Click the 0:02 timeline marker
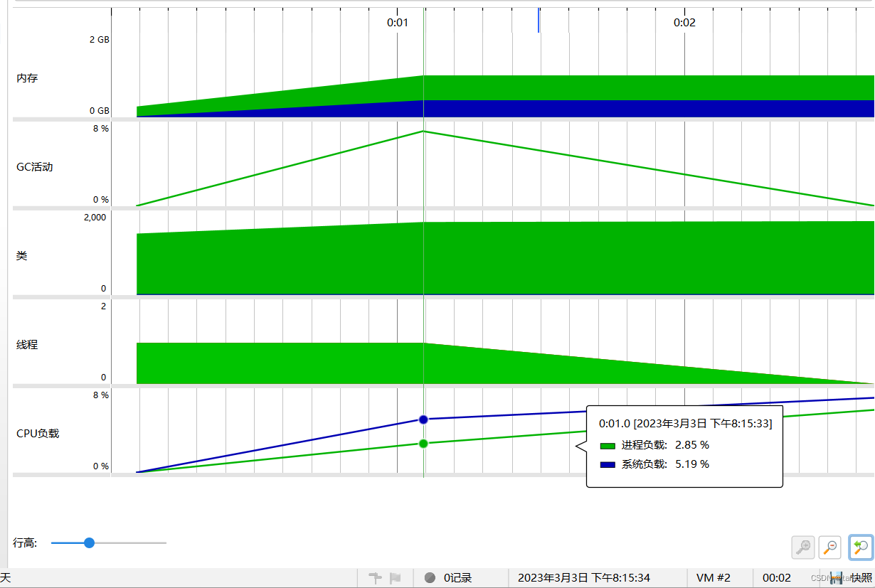Viewport: 875px width, 588px height. [684, 22]
